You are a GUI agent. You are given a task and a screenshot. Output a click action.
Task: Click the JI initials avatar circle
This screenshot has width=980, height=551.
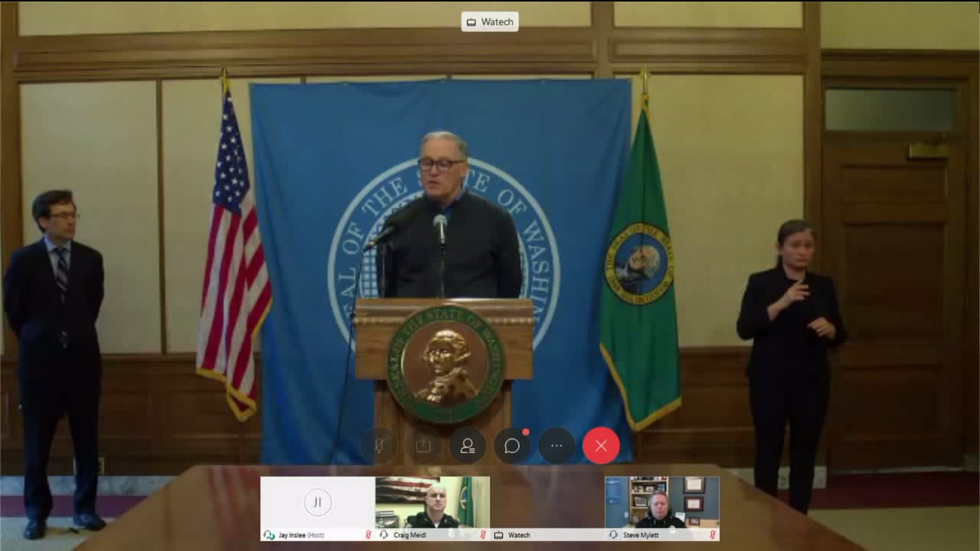[x=317, y=503]
